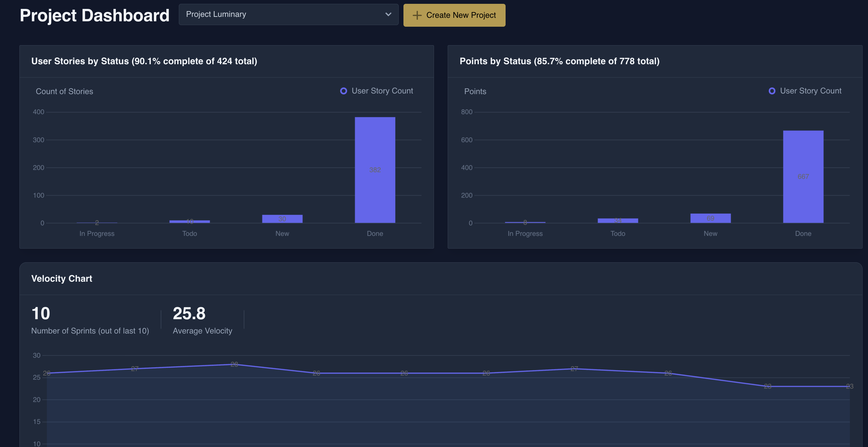The width and height of the screenshot is (868, 447).
Task: Click the New bar with 69 points
Action: pos(710,218)
